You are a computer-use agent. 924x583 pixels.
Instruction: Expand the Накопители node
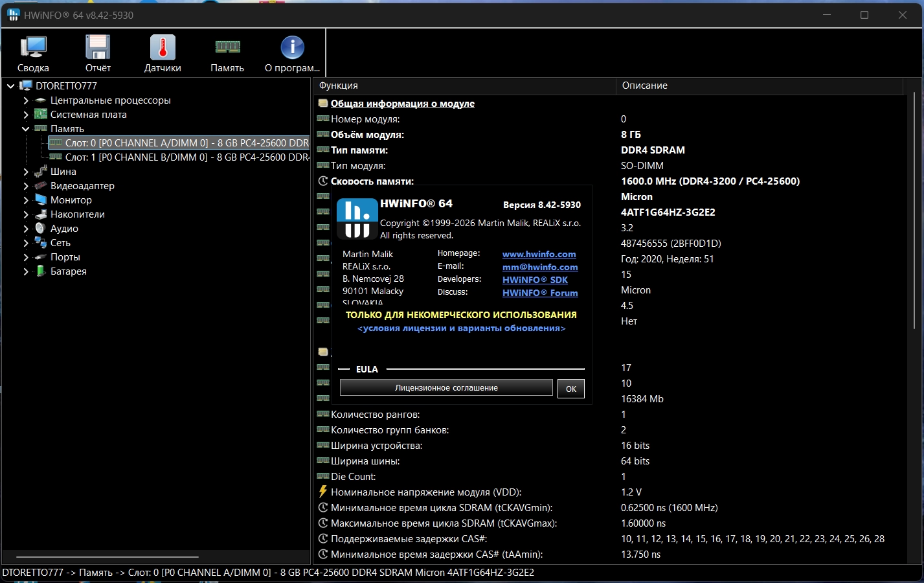[x=26, y=214]
